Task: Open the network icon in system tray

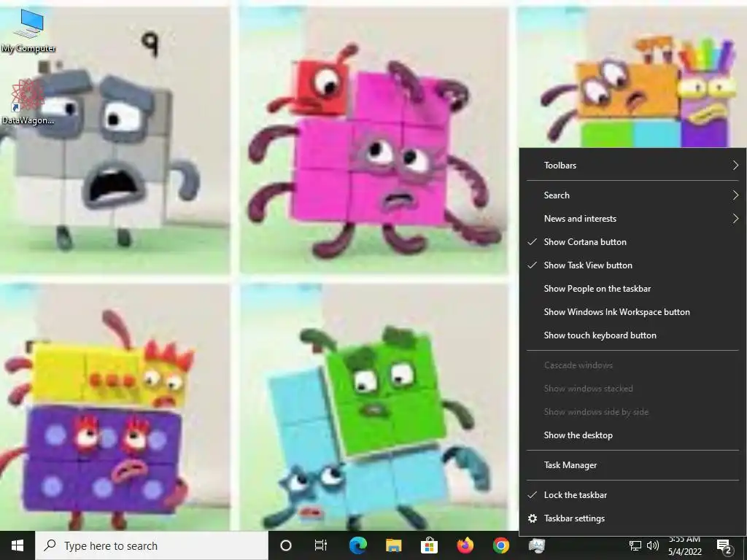Action: click(x=635, y=545)
